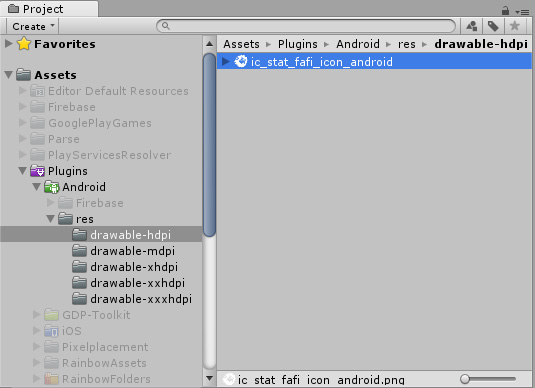
Task: Click the icon size slider handle
Action: point(465,379)
